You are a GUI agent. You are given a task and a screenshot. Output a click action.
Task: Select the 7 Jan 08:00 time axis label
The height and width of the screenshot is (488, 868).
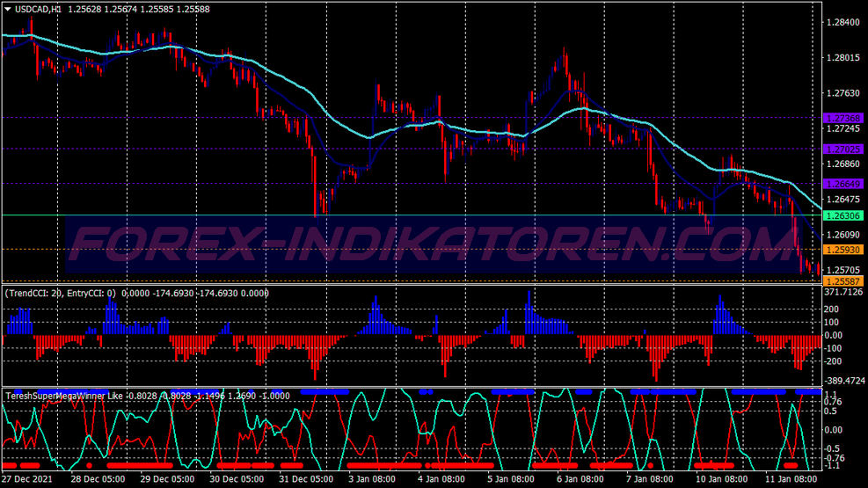coord(649,479)
